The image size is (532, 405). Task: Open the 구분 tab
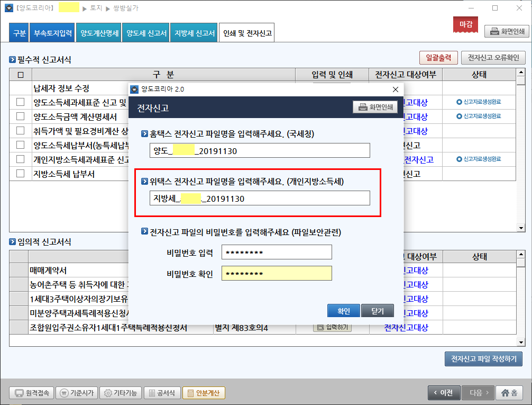click(x=19, y=33)
